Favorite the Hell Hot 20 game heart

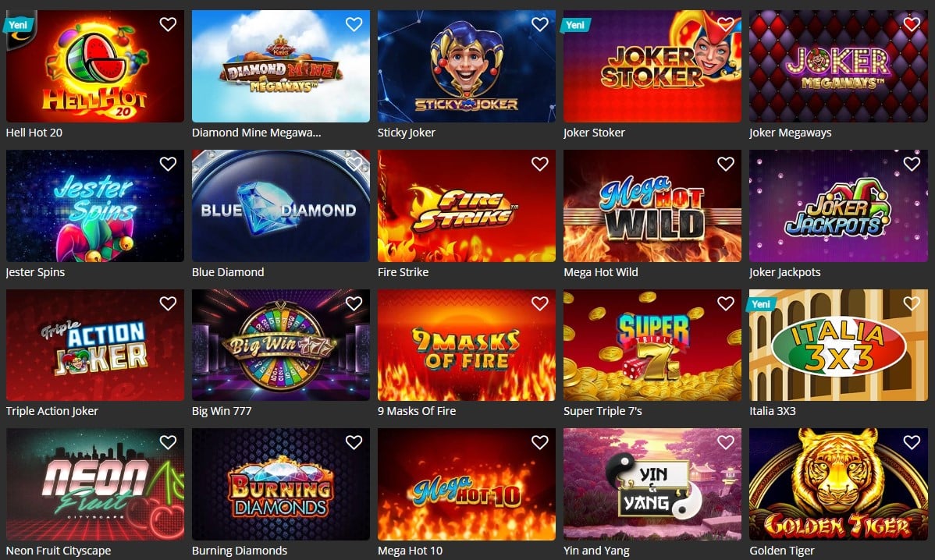coord(168,24)
